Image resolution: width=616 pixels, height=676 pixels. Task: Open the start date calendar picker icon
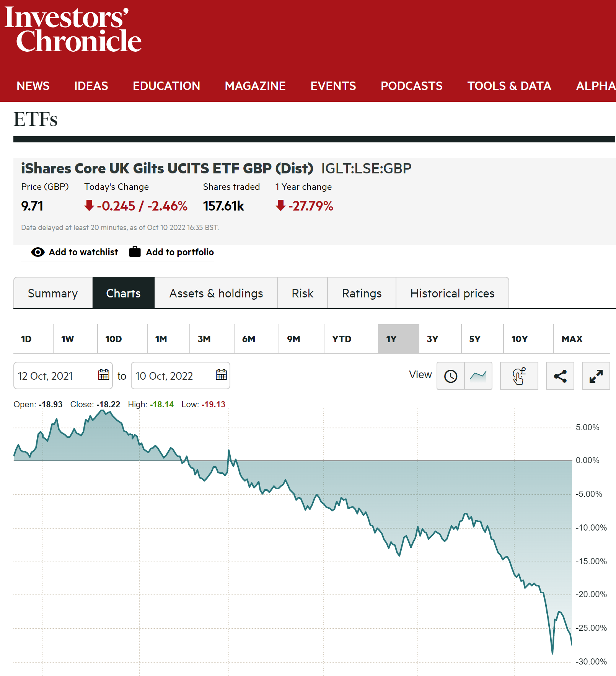pyautogui.click(x=104, y=375)
